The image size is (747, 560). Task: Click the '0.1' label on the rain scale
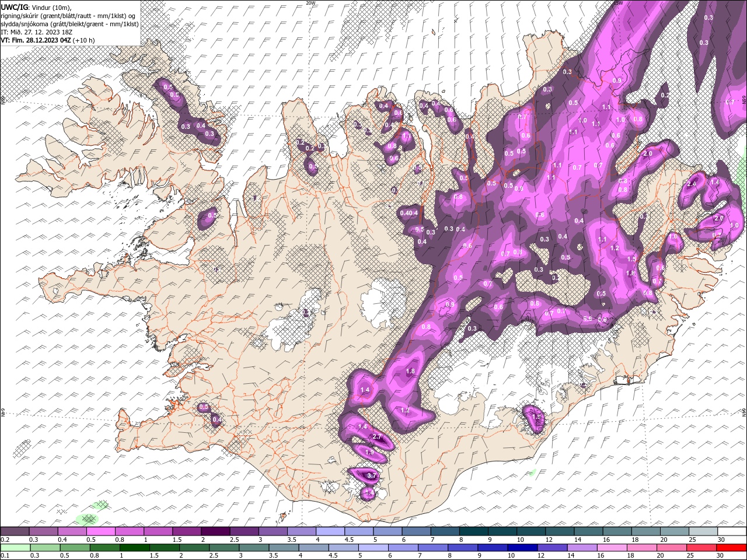pos(5,556)
